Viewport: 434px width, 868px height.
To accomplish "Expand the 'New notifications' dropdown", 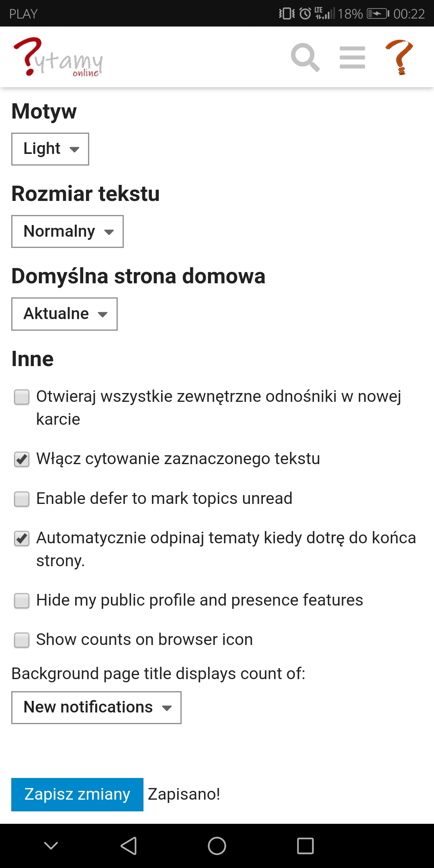I will [x=96, y=708].
